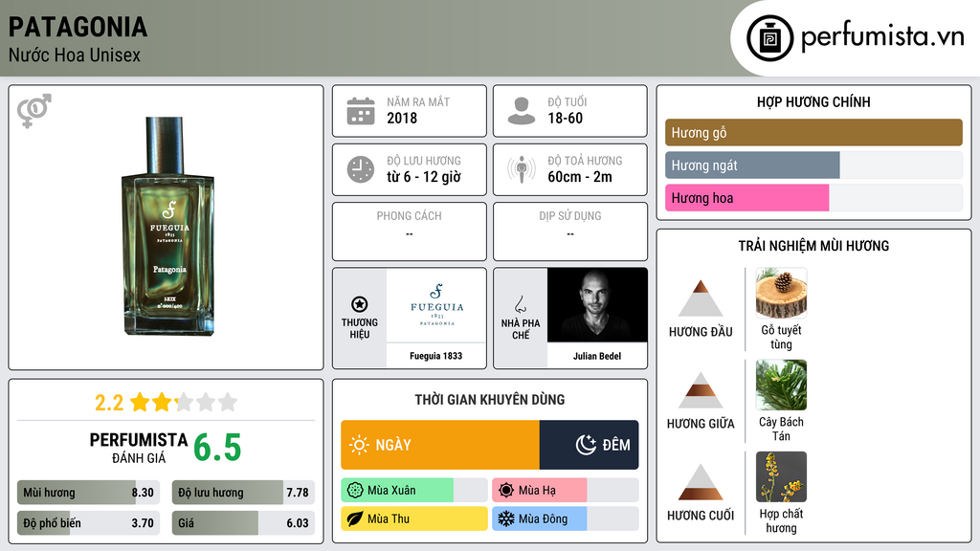Click the green 6.5 Perfumista score
This screenshot has height=551, width=980.
[x=217, y=448]
